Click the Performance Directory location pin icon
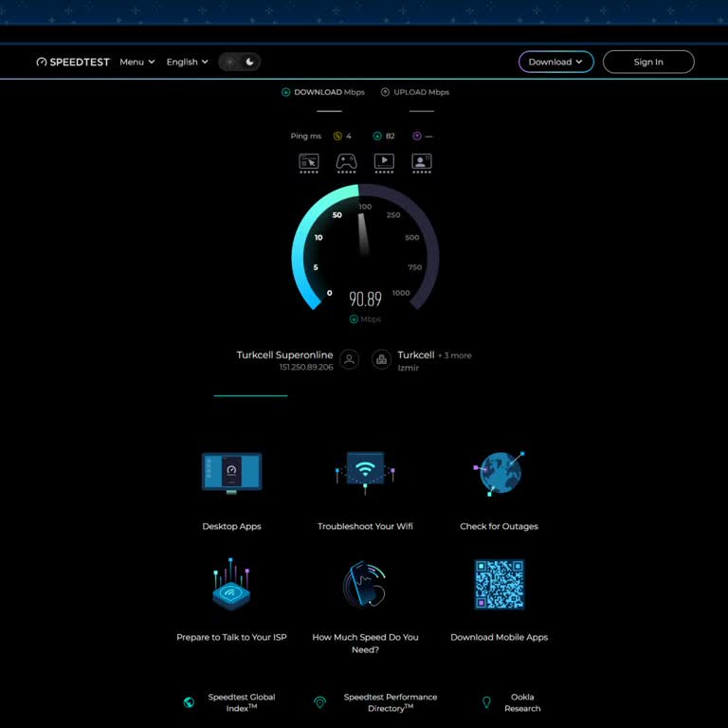 [x=319, y=702]
